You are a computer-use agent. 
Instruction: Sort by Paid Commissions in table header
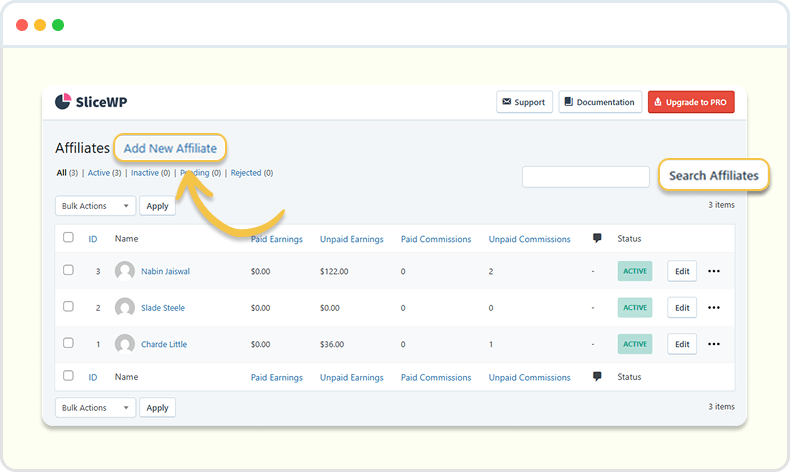coord(436,239)
